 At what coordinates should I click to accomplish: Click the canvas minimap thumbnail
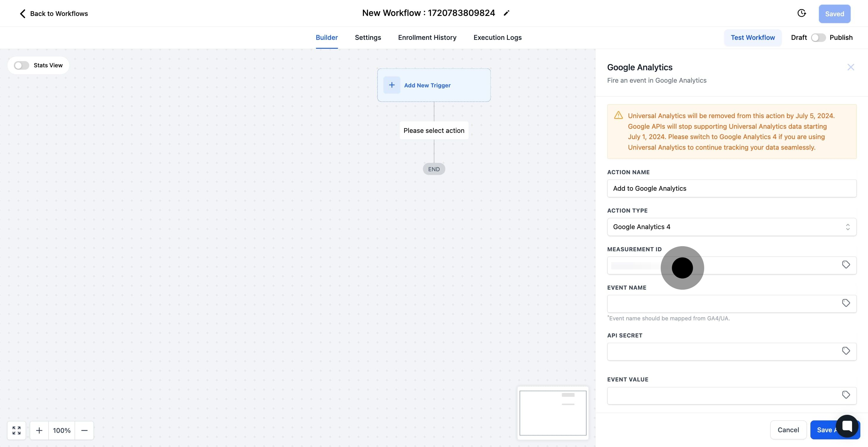tap(553, 413)
